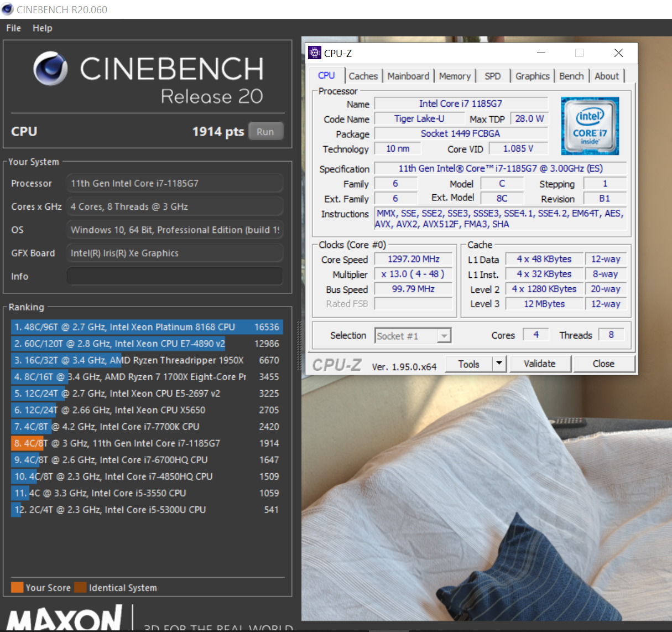Click the Info input field in Your System
672x632 pixels.
click(x=175, y=276)
